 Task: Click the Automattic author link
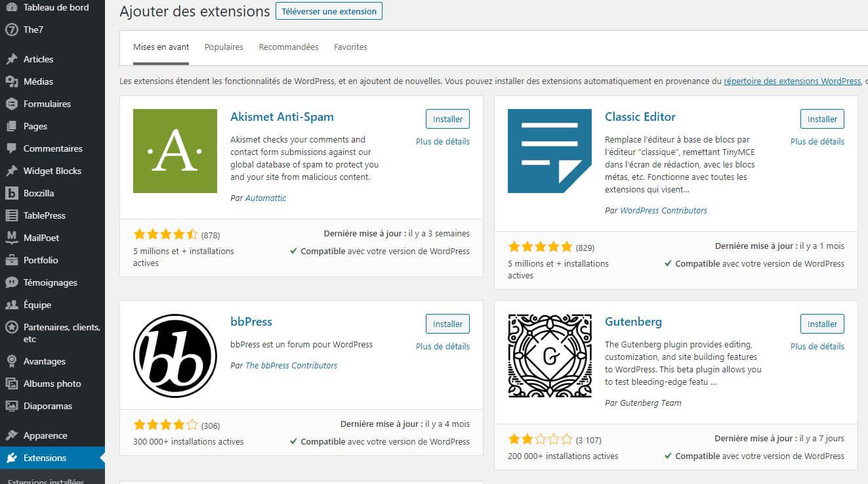click(266, 198)
